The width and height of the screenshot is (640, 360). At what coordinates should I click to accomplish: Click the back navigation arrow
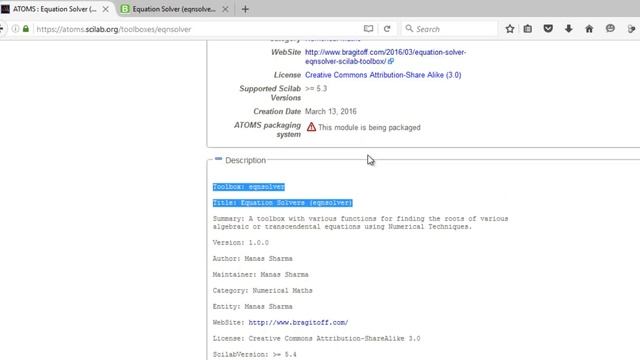click(2, 29)
